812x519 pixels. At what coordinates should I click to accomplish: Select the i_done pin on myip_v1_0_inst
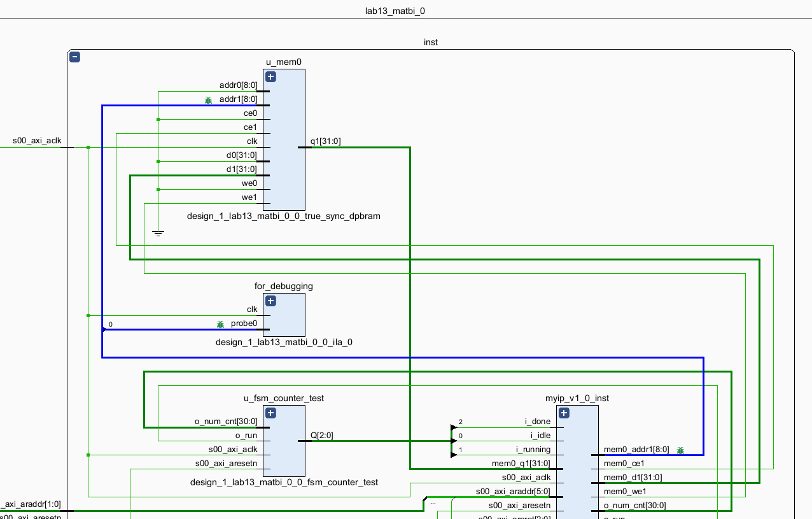point(538,422)
